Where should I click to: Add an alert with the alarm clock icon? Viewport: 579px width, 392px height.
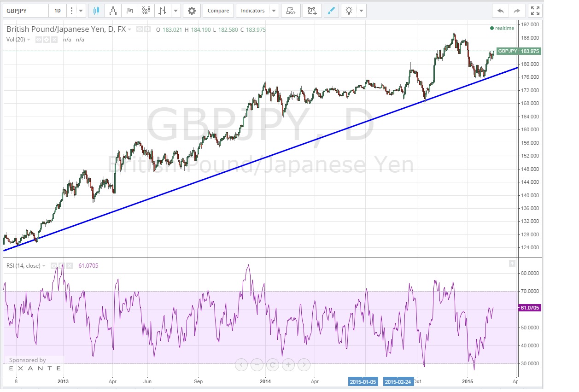pos(312,11)
